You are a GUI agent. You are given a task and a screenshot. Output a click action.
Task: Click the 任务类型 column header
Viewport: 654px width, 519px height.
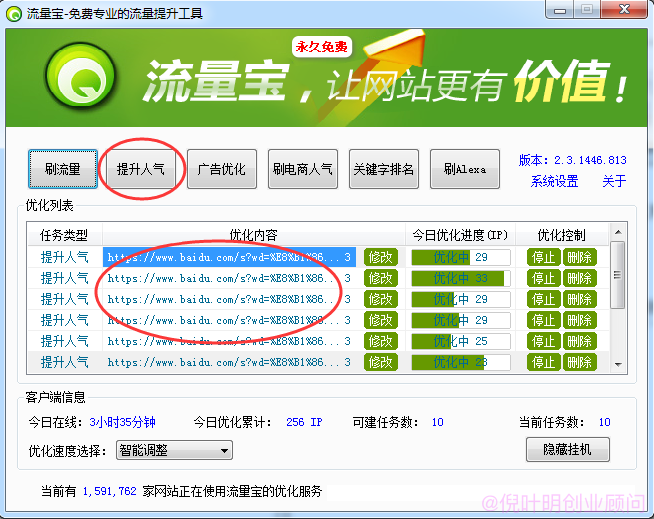tap(64, 235)
